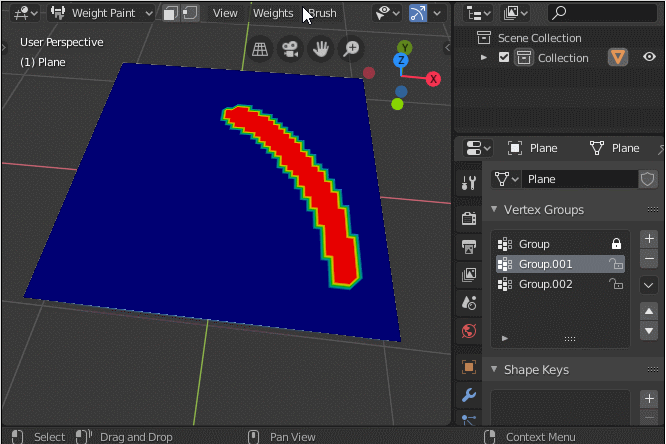Move vertex group up in list

[x=649, y=312]
